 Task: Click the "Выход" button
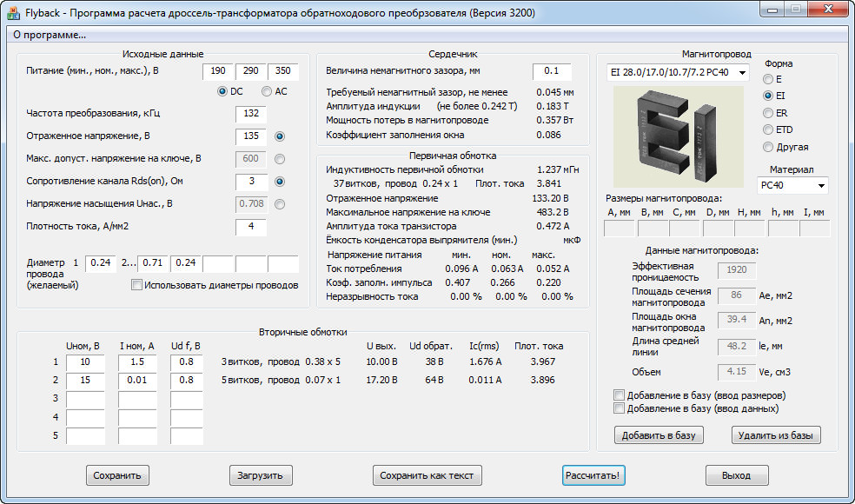[x=737, y=475]
